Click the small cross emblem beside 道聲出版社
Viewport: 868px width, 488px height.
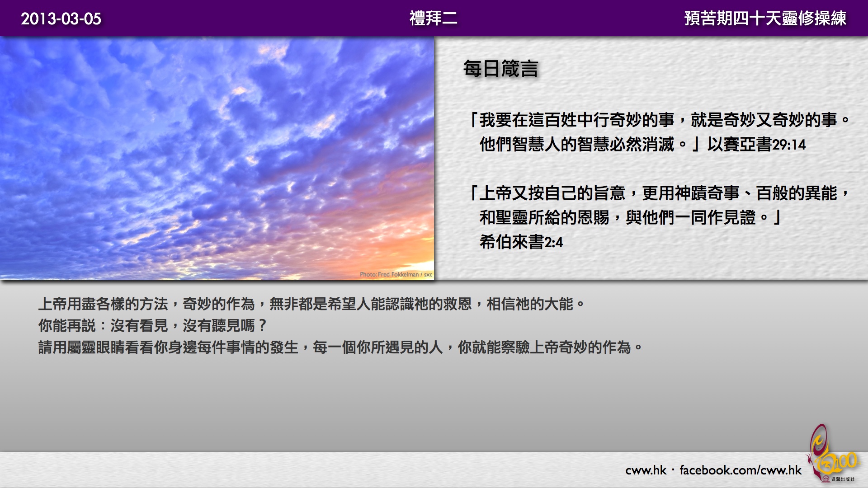tap(826, 479)
